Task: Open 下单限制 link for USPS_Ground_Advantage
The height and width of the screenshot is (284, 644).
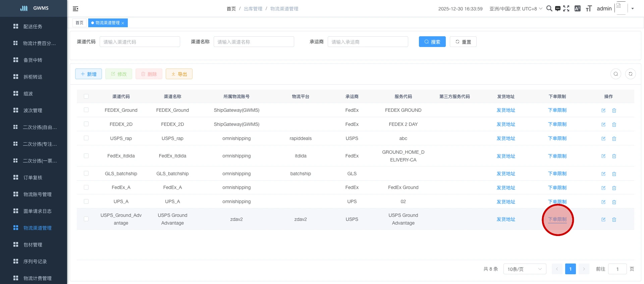Action: tap(557, 219)
